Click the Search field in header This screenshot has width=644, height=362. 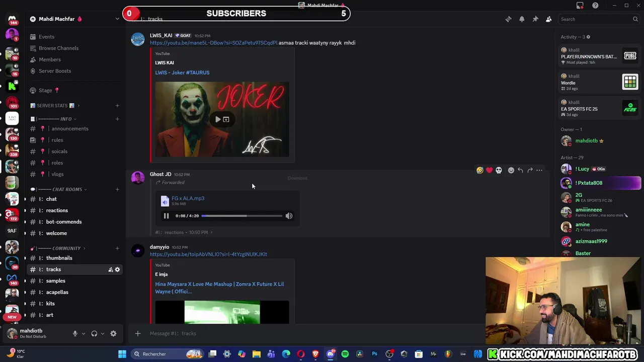(599, 19)
